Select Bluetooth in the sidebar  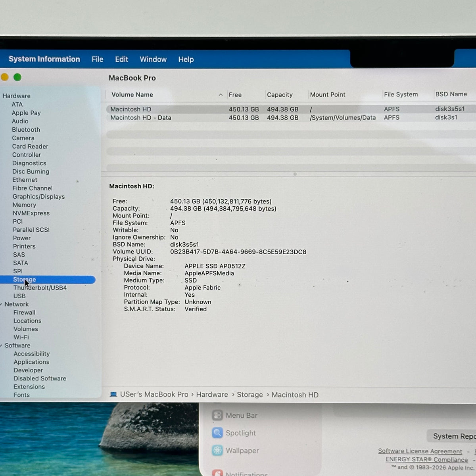(26, 129)
